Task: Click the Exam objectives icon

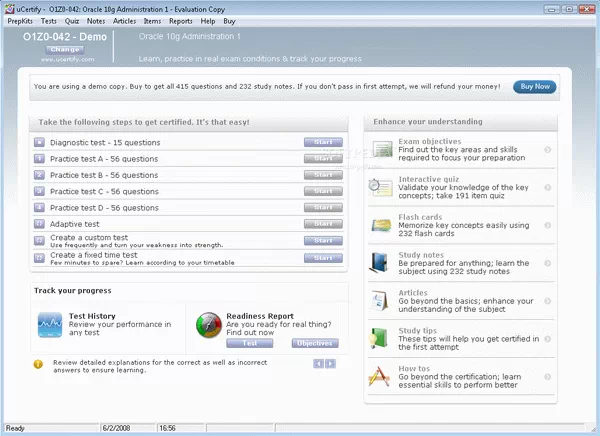Action: [x=382, y=149]
